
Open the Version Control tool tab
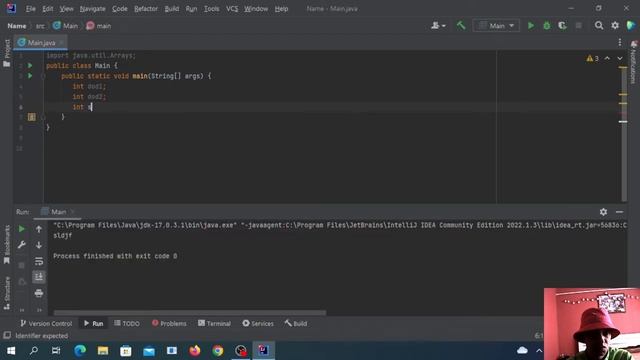46,323
